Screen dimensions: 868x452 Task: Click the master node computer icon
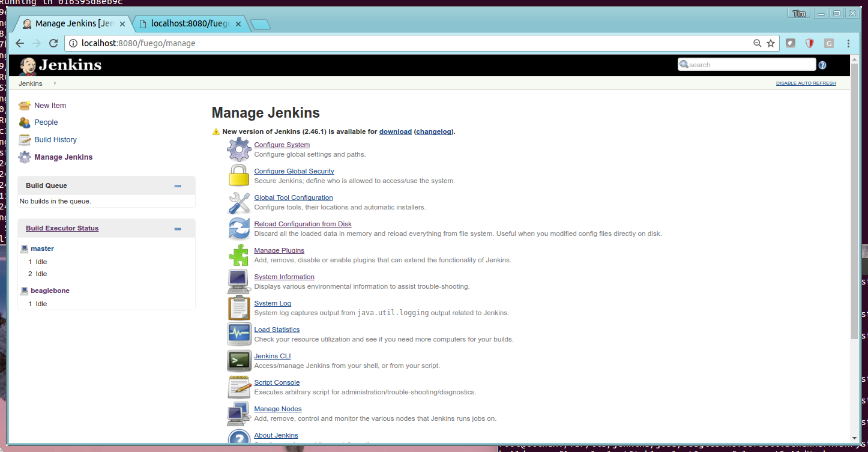coord(25,249)
